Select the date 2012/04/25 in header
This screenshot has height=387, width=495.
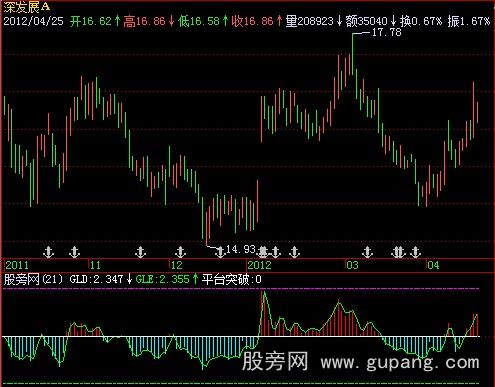[33, 21]
